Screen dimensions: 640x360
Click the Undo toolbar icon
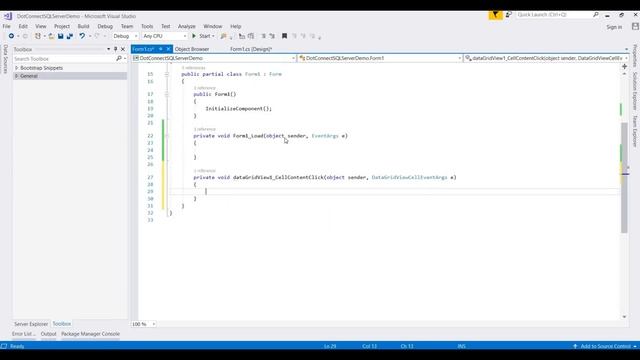pos(82,36)
